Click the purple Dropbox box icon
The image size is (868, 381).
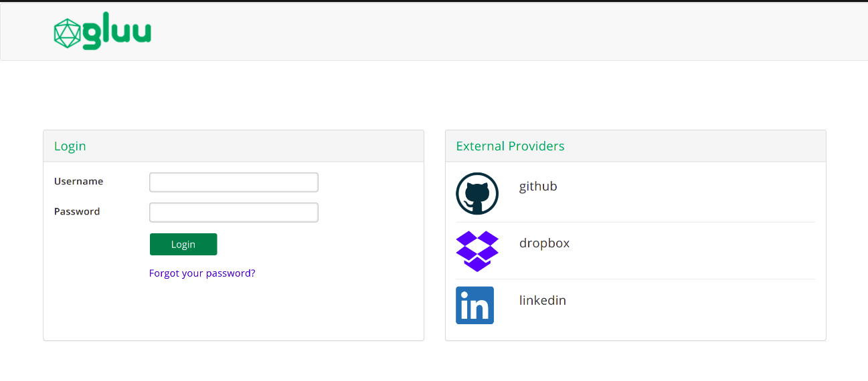click(x=477, y=251)
